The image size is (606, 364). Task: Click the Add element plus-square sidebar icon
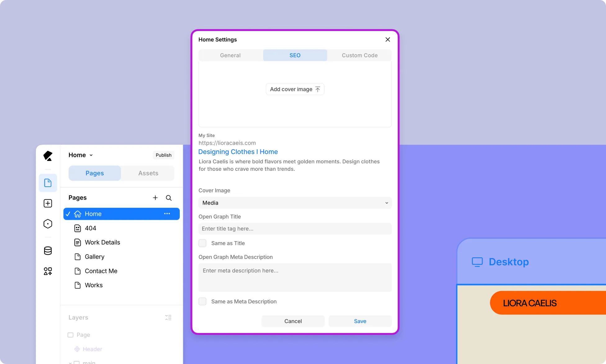coord(48,203)
